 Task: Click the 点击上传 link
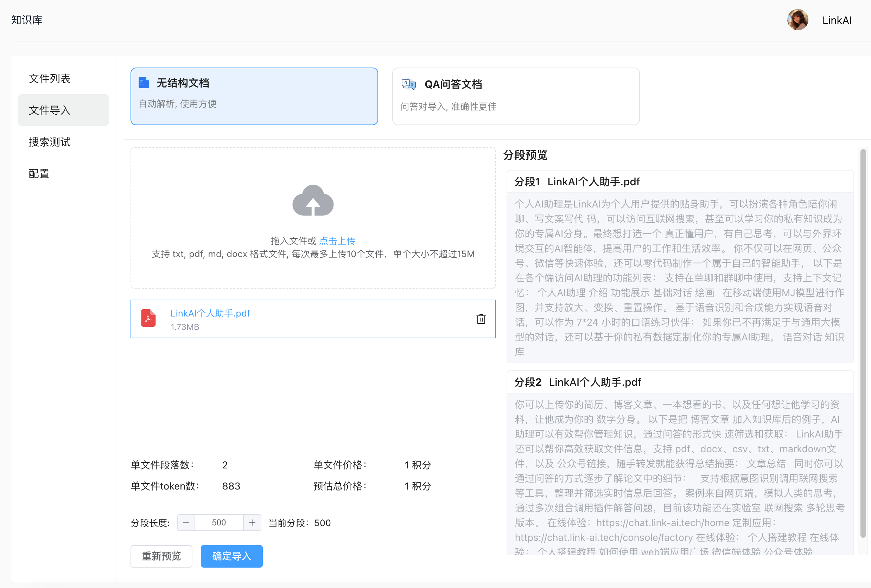pos(337,241)
